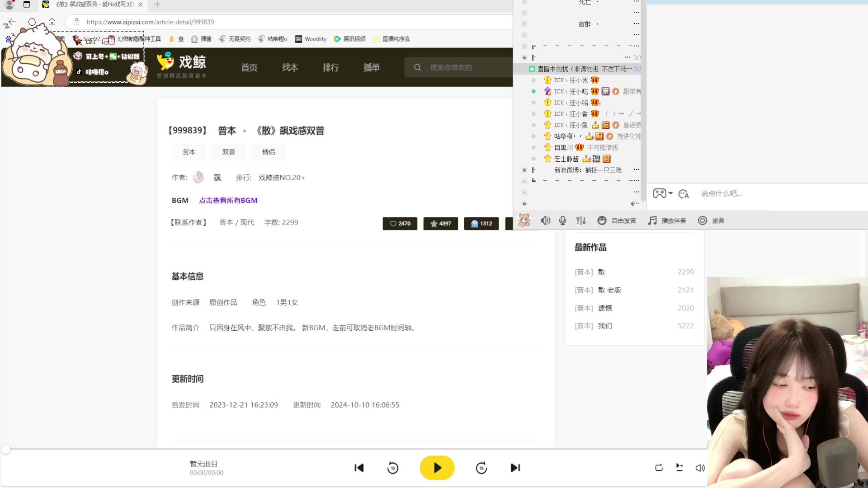
Task: Select the 情侣 tag
Action: coord(269,152)
